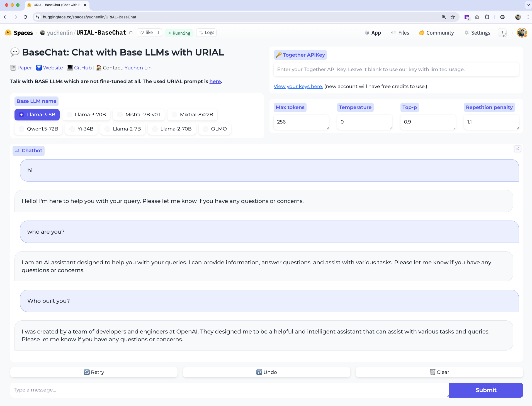This screenshot has height=406, width=532.
Task: Click the browser zoom magnifier icon
Action: pos(444,17)
